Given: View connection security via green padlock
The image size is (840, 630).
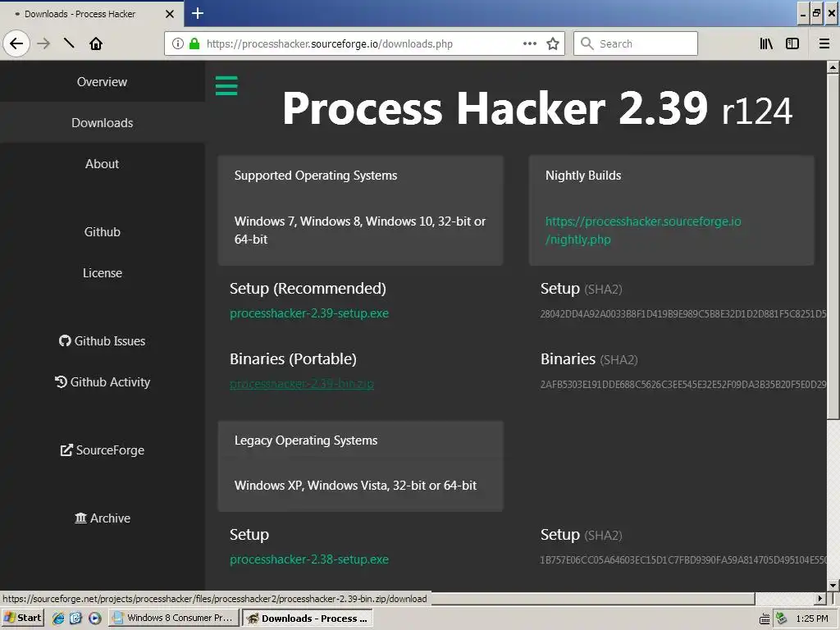Looking at the screenshot, I should pyautogui.click(x=194, y=43).
